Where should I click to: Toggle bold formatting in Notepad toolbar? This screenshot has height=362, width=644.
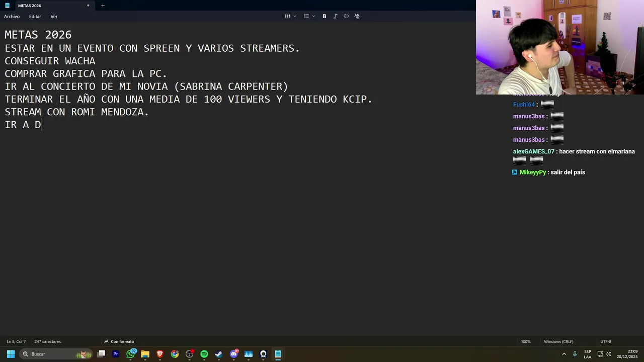(x=325, y=16)
